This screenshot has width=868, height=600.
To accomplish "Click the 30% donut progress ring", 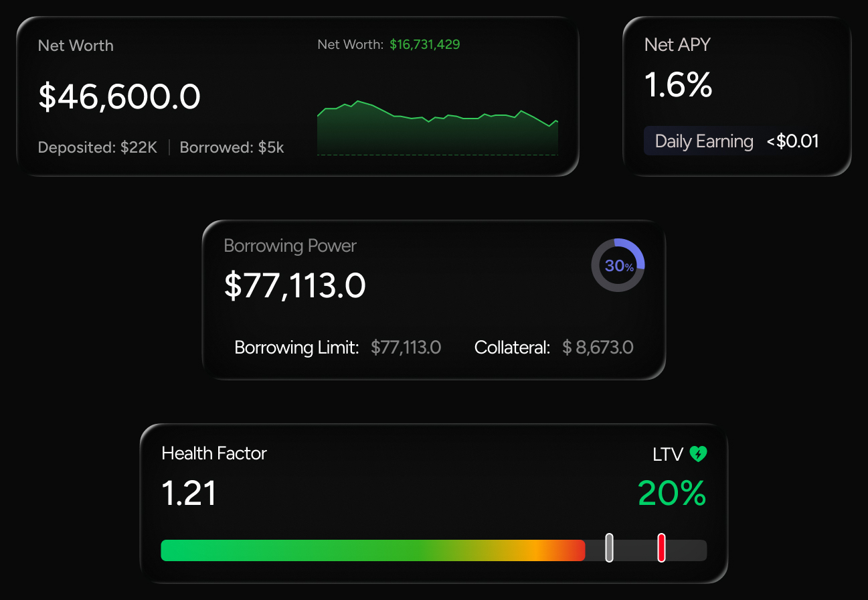I will [618, 265].
